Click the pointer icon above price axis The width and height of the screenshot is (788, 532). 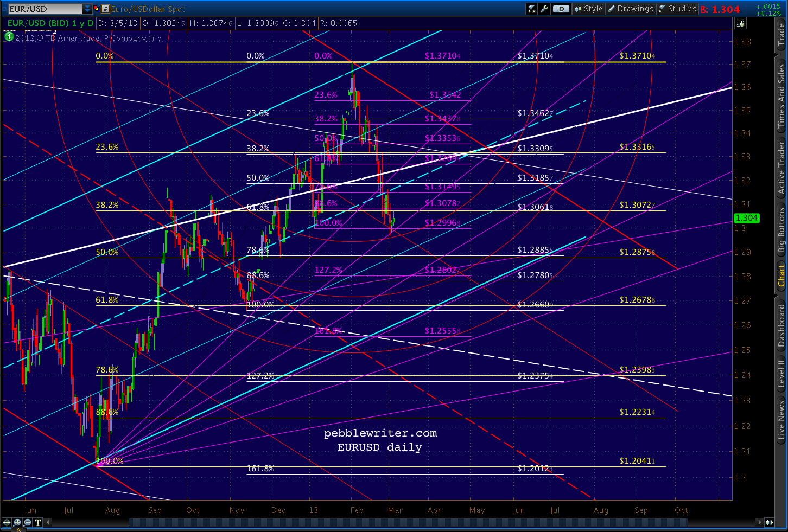tap(741, 23)
